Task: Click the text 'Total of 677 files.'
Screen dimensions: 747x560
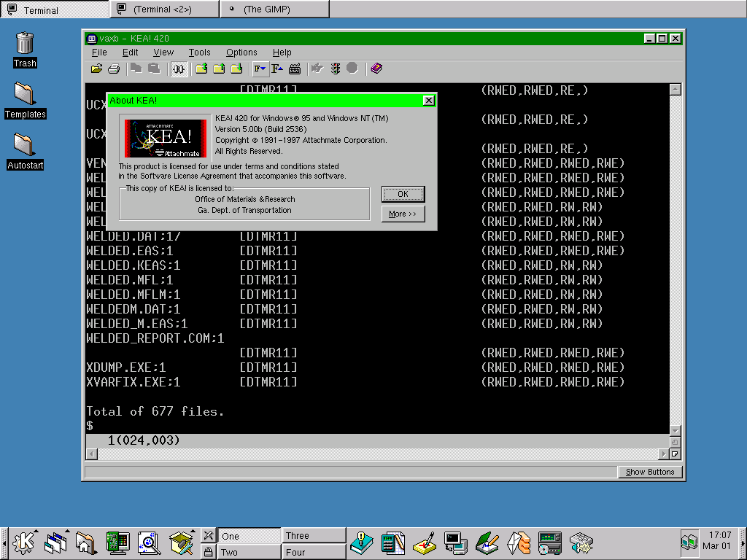Action: tap(155, 411)
